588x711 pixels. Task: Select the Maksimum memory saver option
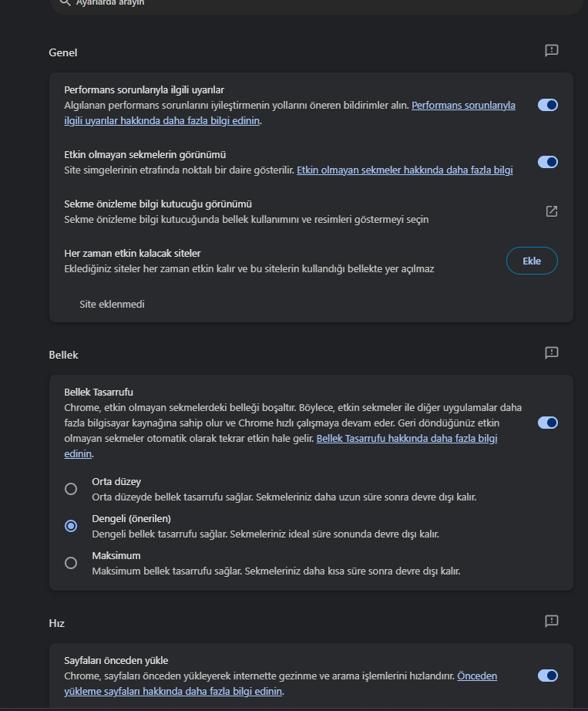(71, 563)
